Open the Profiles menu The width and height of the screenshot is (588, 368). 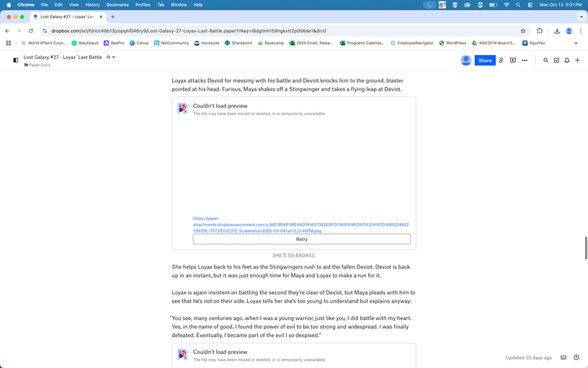[143, 5]
